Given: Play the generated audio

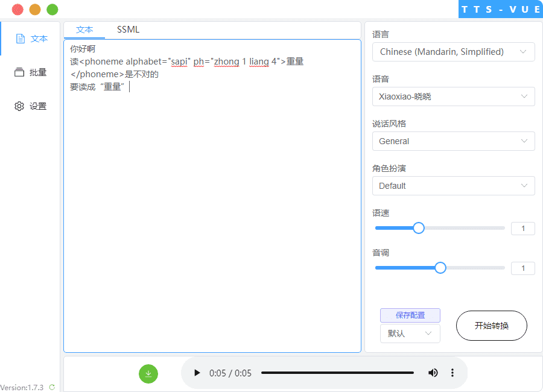Looking at the screenshot, I should 197,373.
